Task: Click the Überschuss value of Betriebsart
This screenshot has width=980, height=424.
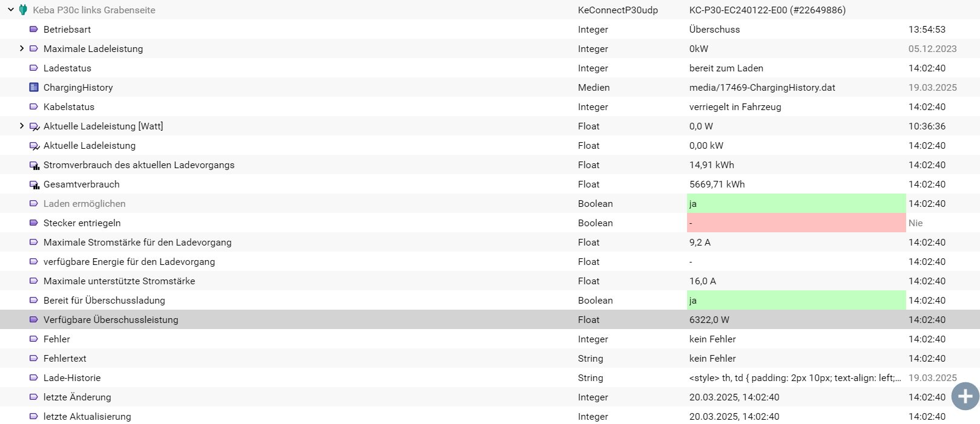Action: (714, 29)
